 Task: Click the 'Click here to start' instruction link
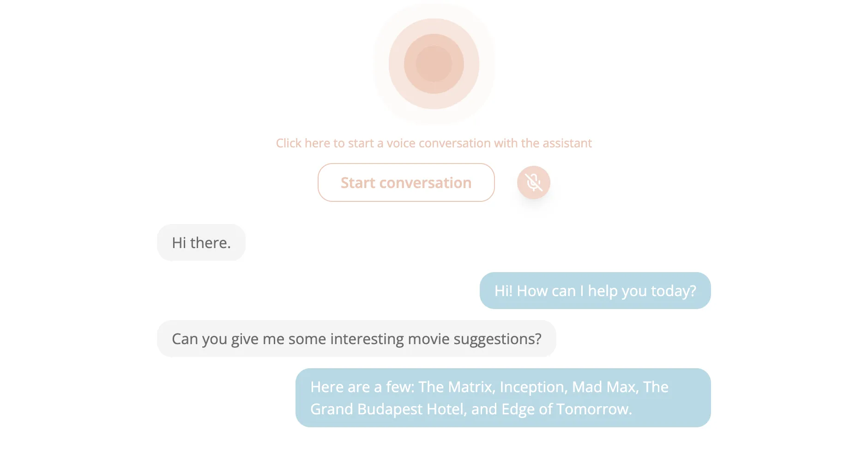(434, 143)
